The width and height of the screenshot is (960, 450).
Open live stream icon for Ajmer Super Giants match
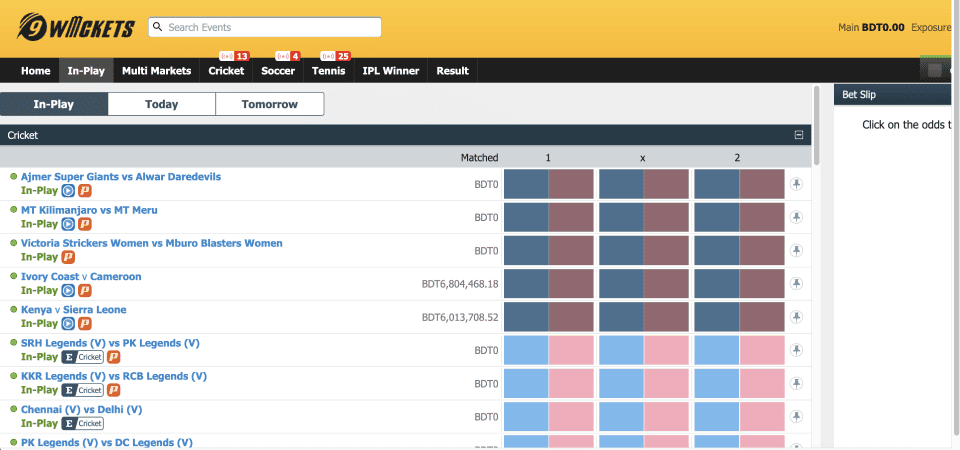pos(69,190)
